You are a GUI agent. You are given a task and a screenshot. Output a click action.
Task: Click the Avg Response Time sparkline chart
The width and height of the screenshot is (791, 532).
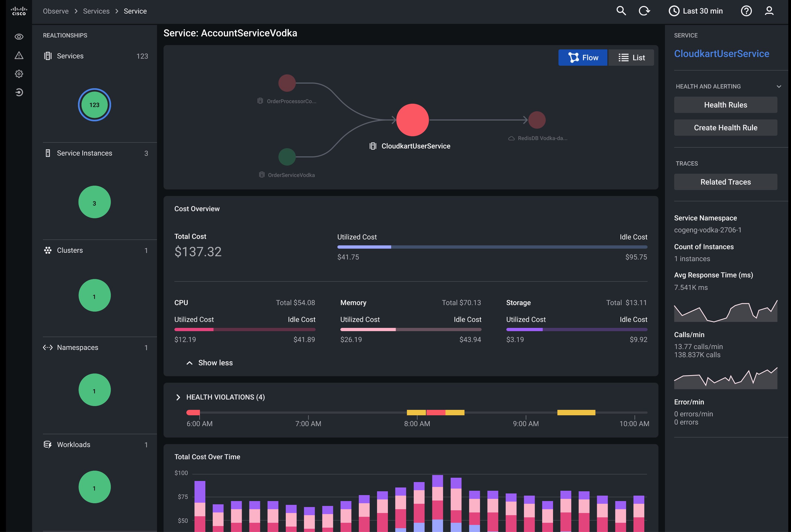[726, 311]
